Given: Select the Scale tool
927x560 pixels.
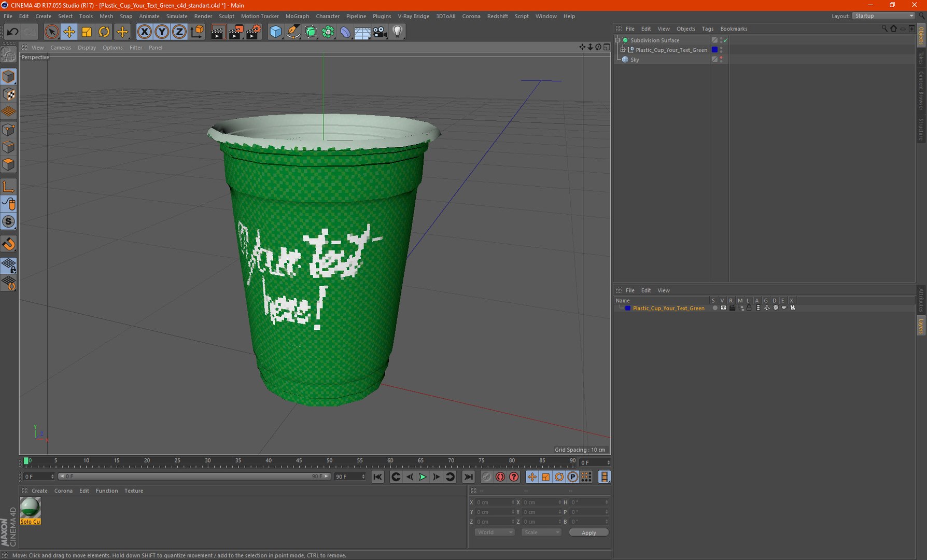Looking at the screenshot, I should pyautogui.click(x=87, y=32).
